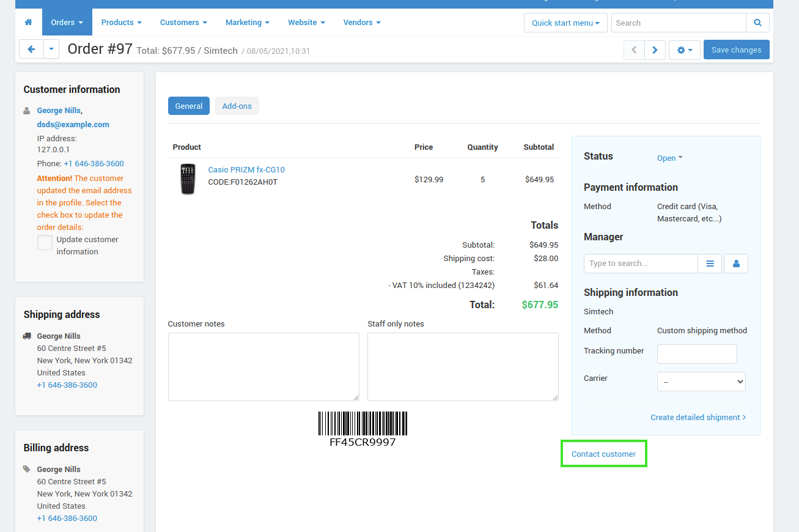The image size is (799, 532).
Task: Open the back-button dropdown caret
Action: tap(51, 50)
